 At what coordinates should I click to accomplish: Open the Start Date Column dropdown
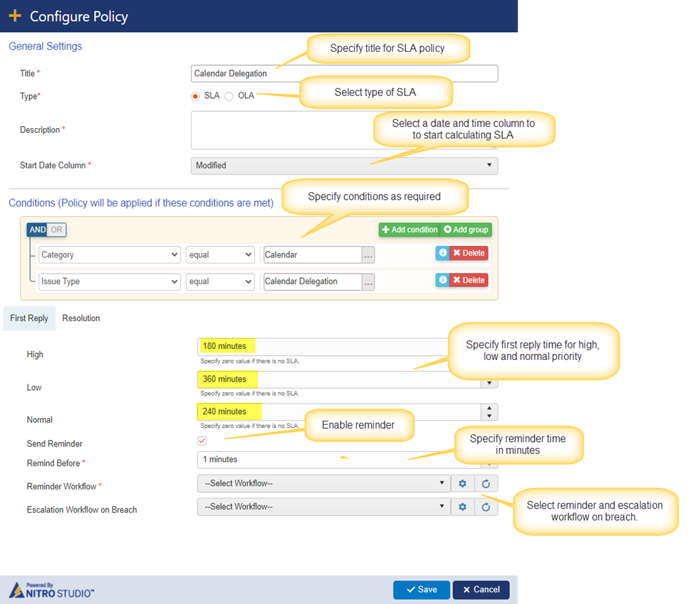pos(344,166)
